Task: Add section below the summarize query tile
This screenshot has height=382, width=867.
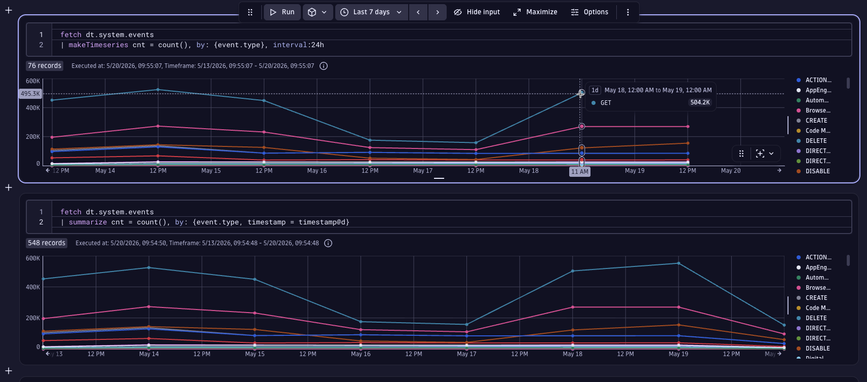Action: [8, 370]
